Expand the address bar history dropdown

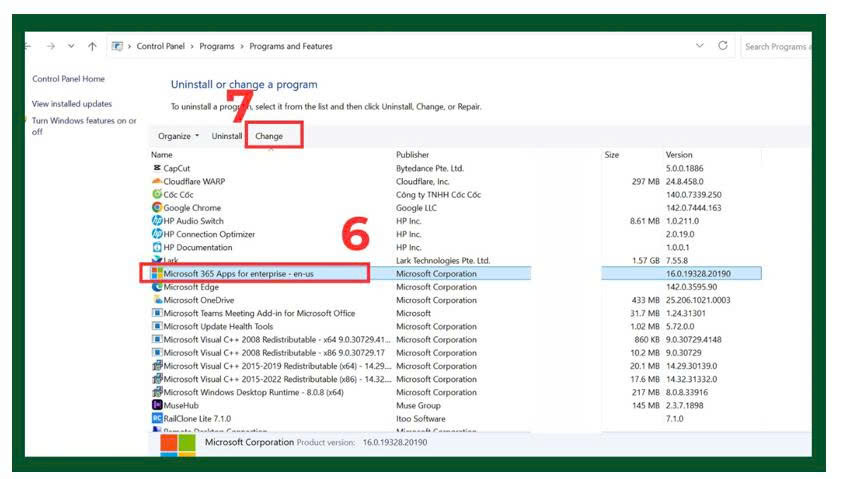click(x=699, y=46)
